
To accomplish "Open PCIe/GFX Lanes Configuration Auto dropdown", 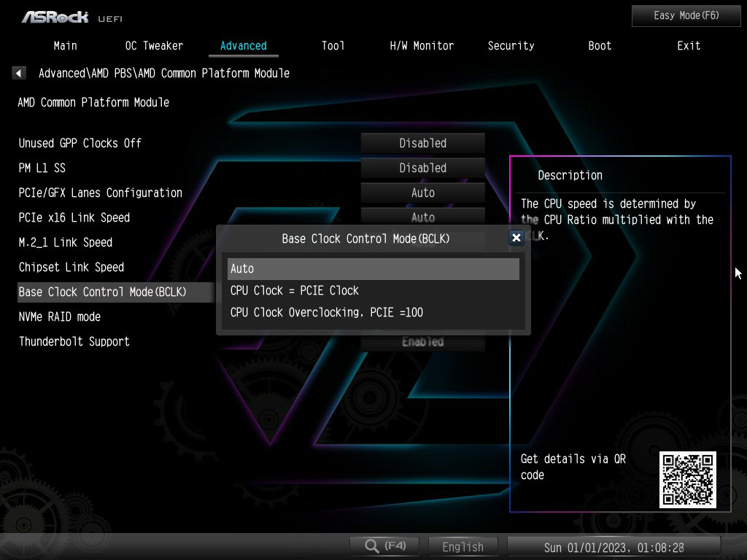I will tap(423, 192).
